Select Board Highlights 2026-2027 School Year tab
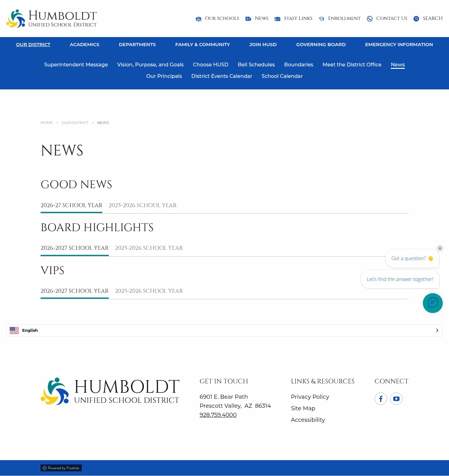This screenshot has width=449, height=476. click(75, 248)
